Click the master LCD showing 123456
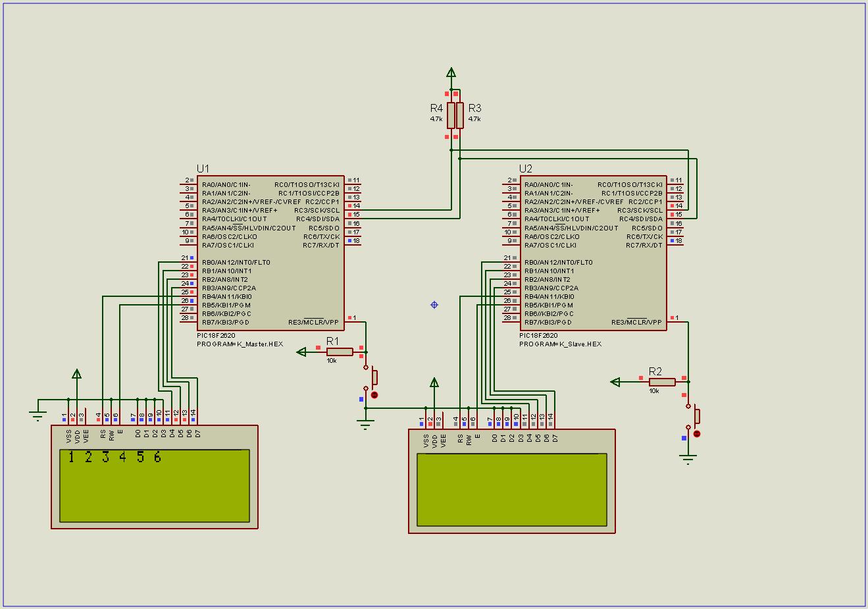The image size is (868, 609). (x=155, y=485)
